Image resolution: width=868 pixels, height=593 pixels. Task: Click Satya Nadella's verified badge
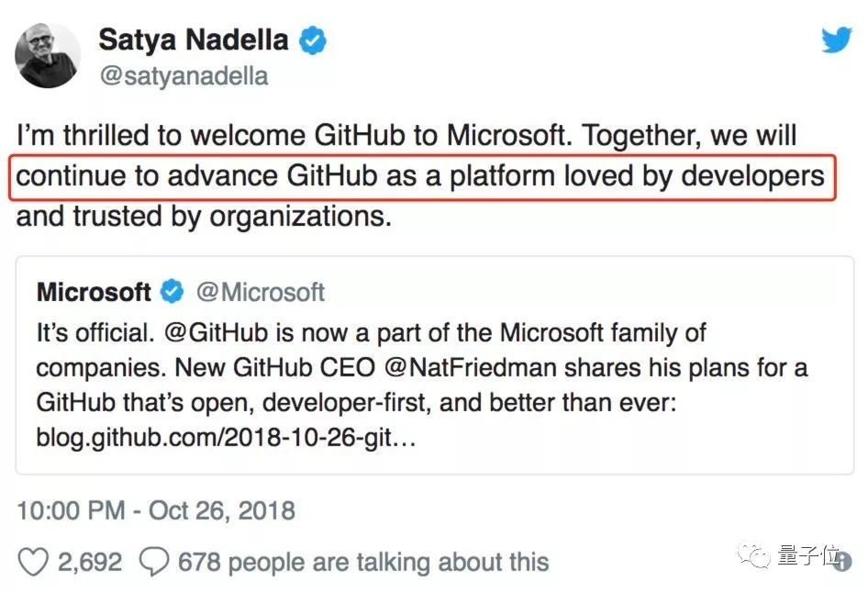313,39
